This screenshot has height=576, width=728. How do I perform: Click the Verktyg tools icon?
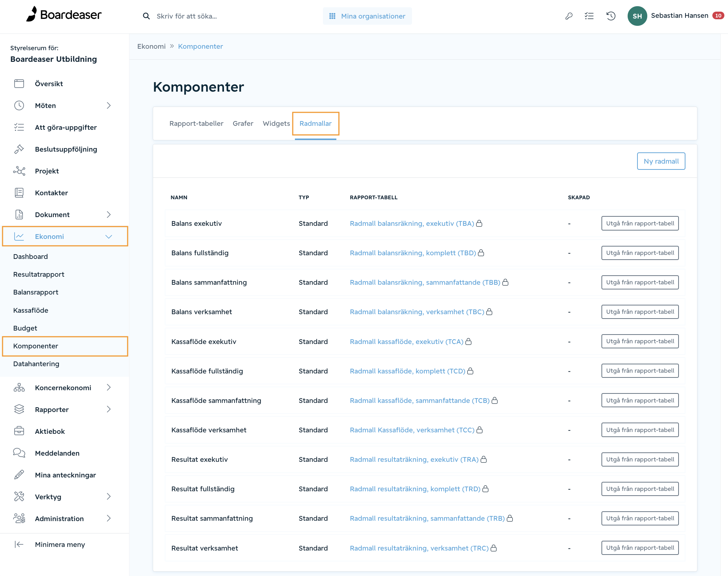19,497
